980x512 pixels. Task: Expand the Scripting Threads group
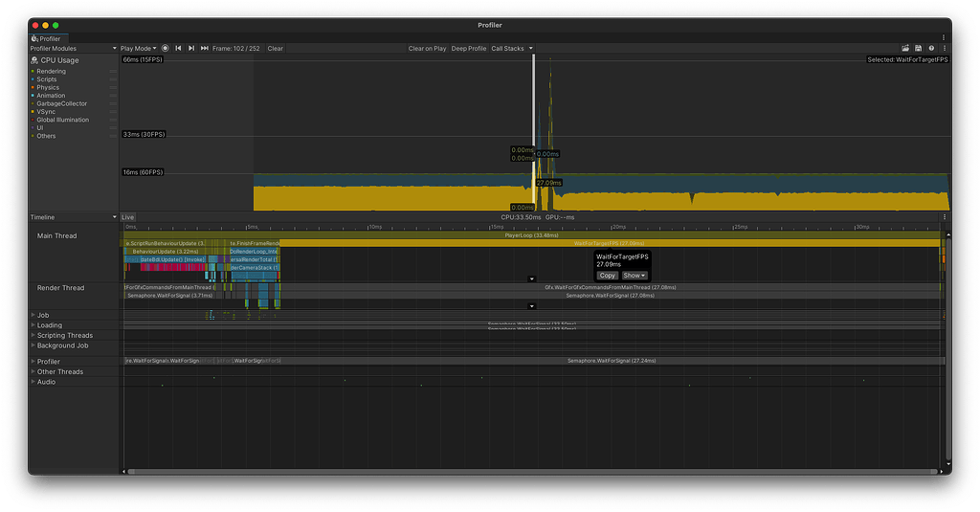33,335
